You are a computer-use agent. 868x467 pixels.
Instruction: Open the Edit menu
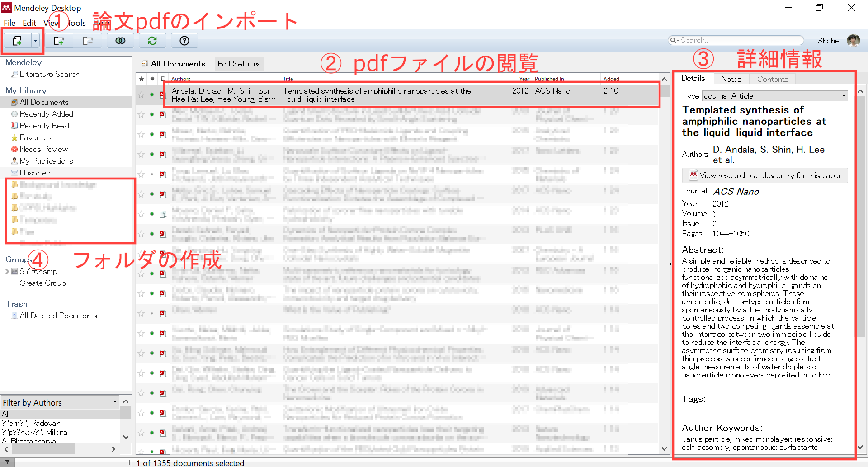pos(29,23)
